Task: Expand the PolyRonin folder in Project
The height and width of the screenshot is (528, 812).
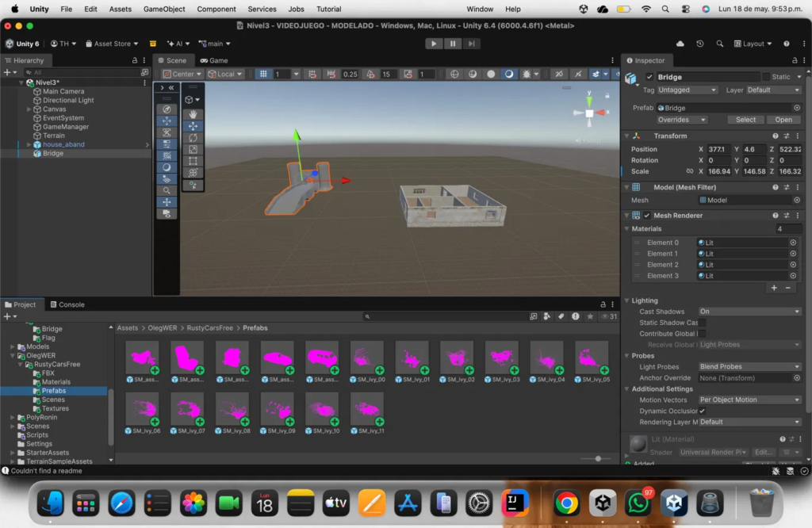Action: (x=13, y=417)
